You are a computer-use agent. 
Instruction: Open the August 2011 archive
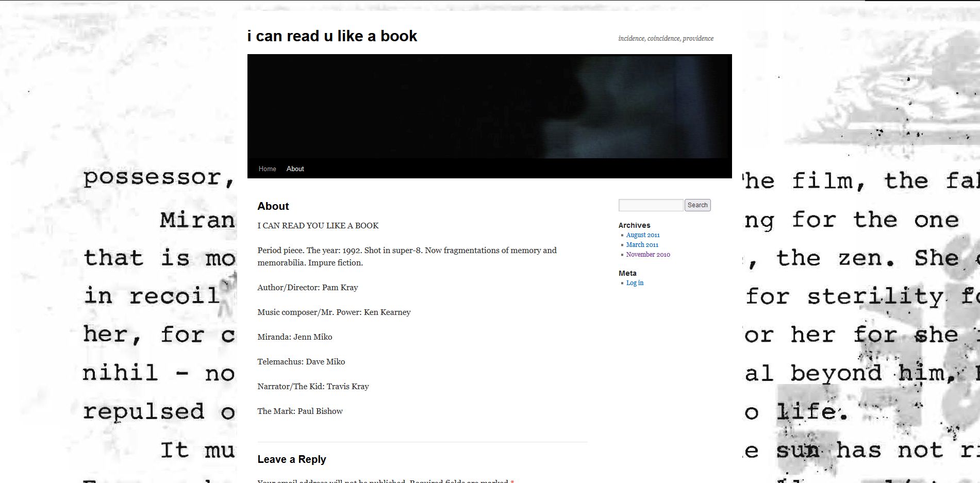coord(642,235)
